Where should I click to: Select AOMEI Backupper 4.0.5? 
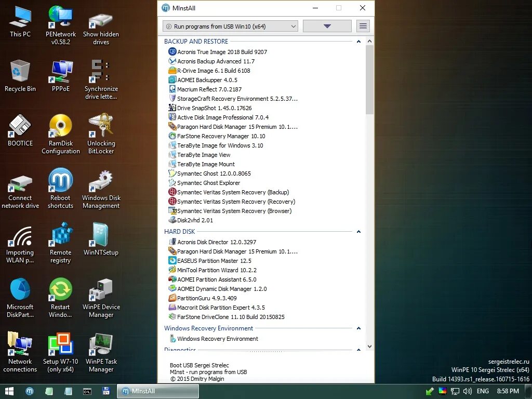203,80
